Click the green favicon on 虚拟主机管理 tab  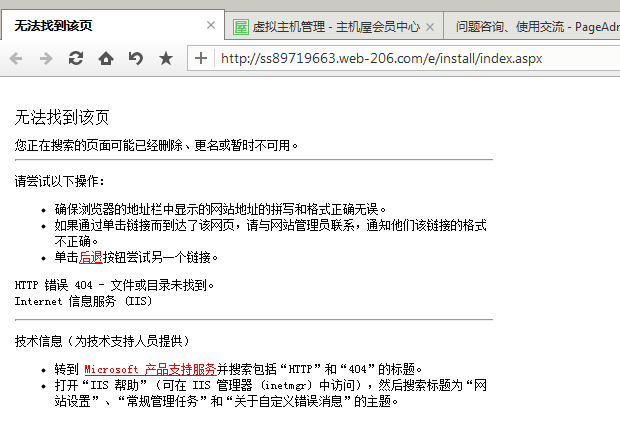click(x=240, y=27)
